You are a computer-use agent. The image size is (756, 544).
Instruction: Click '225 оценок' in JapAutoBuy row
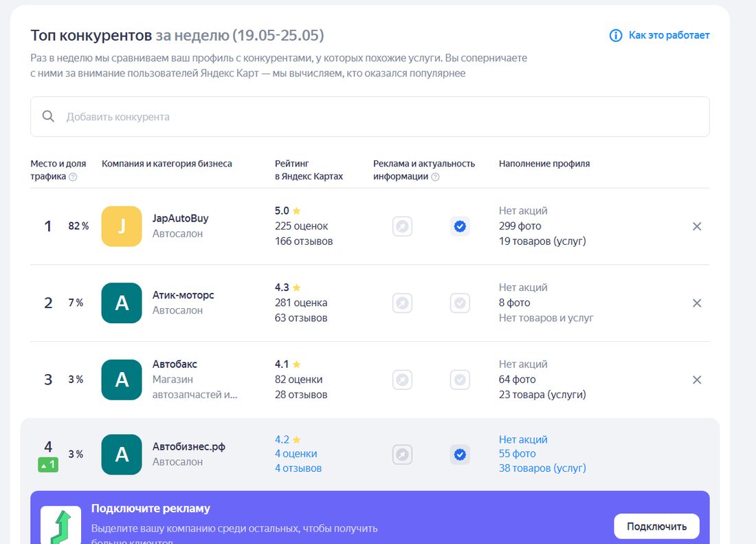pyautogui.click(x=301, y=226)
